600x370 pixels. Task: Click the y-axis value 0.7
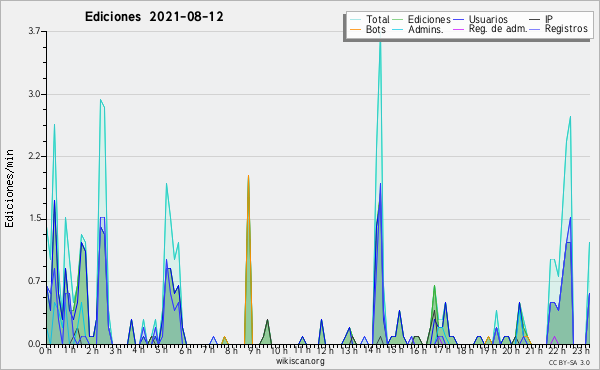point(34,281)
